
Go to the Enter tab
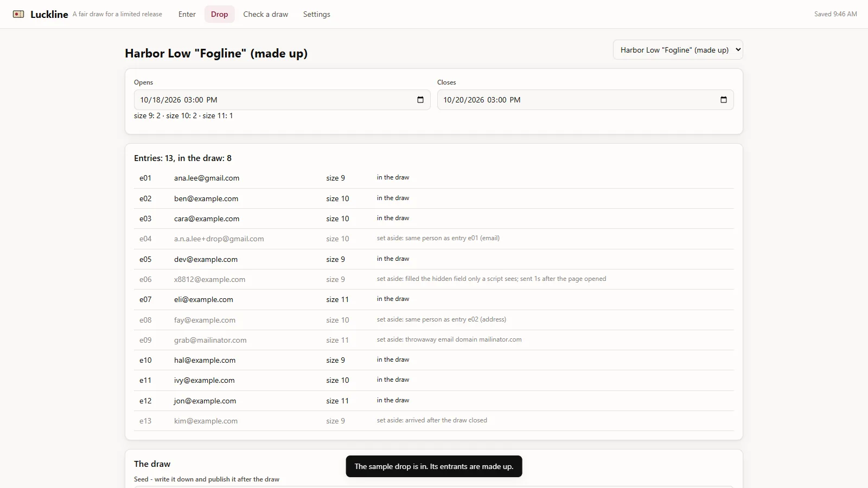(x=187, y=14)
